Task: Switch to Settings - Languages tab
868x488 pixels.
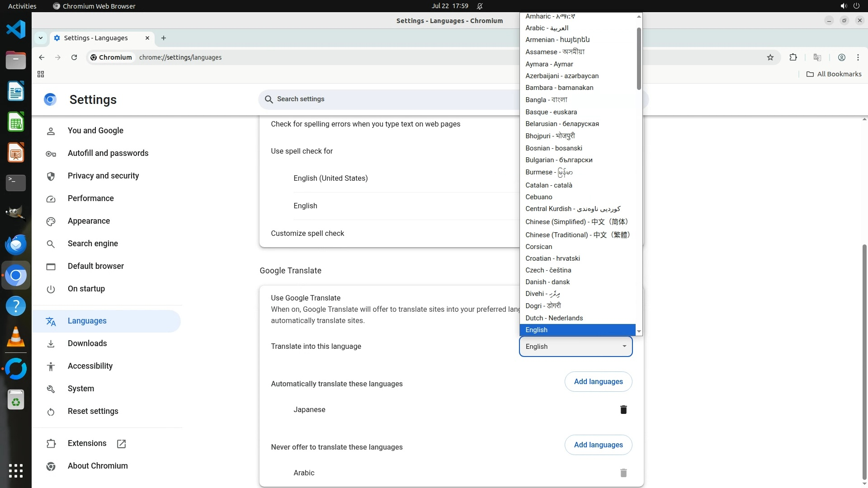Action: pyautogui.click(x=96, y=38)
